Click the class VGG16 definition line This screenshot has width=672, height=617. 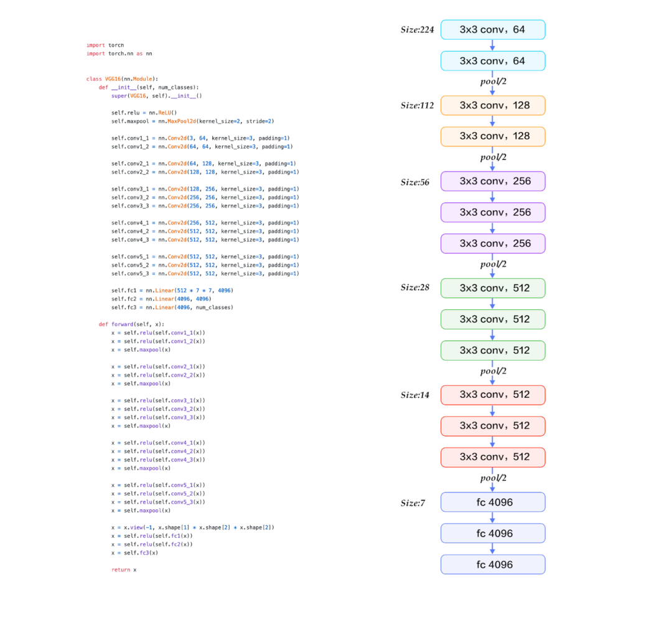coord(122,79)
